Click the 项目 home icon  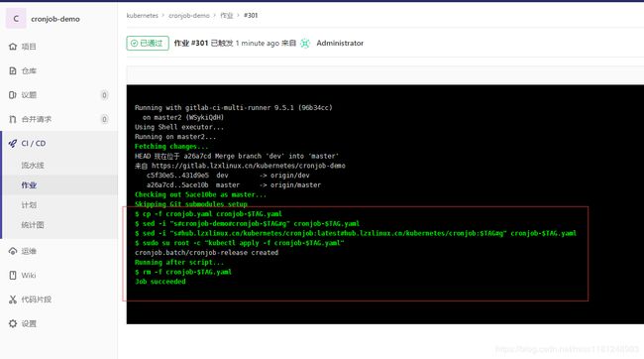tap(13, 47)
